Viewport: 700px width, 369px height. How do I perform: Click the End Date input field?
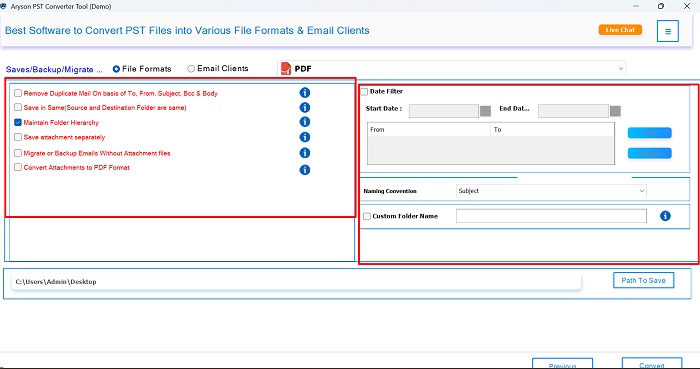click(x=573, y=111)
